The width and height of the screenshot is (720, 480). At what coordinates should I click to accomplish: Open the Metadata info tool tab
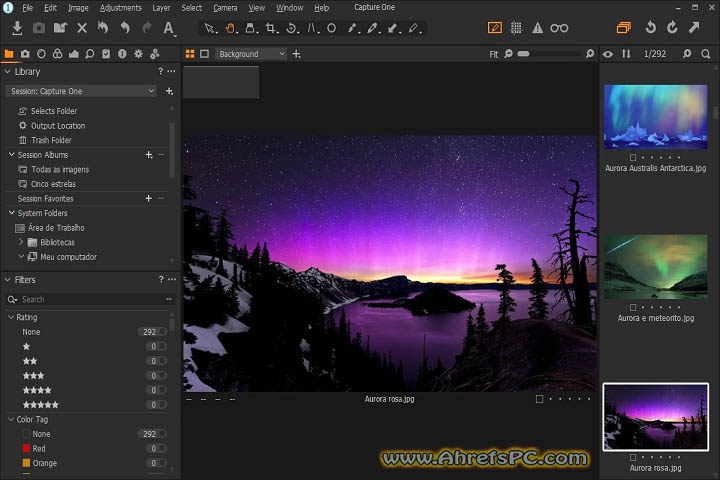tap(122, 54)
